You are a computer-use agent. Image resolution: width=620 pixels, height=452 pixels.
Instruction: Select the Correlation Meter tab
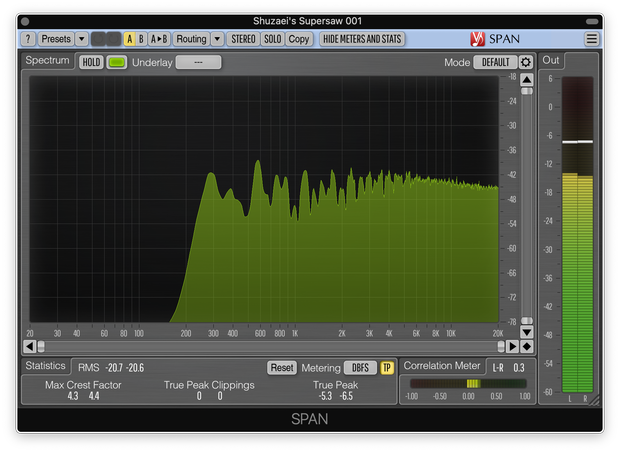click(x=442, y=366)
